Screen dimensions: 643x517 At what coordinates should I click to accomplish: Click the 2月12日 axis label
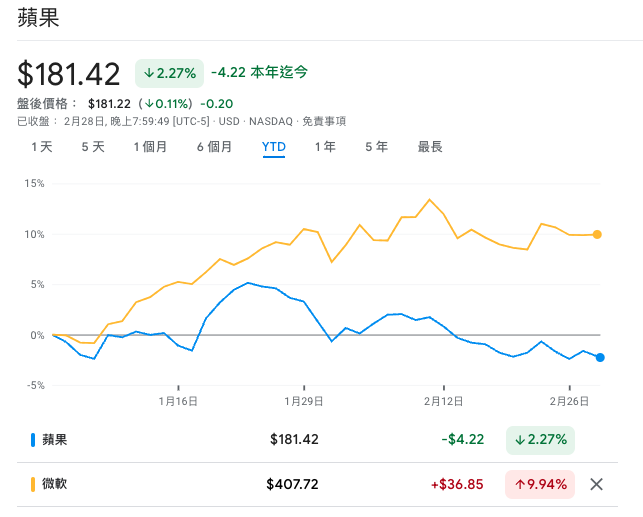coord(444,401)
